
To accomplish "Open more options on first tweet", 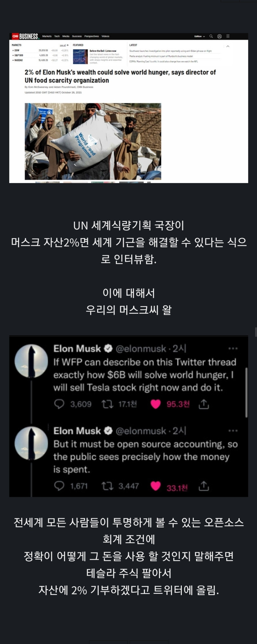I will tap(233, 349).
